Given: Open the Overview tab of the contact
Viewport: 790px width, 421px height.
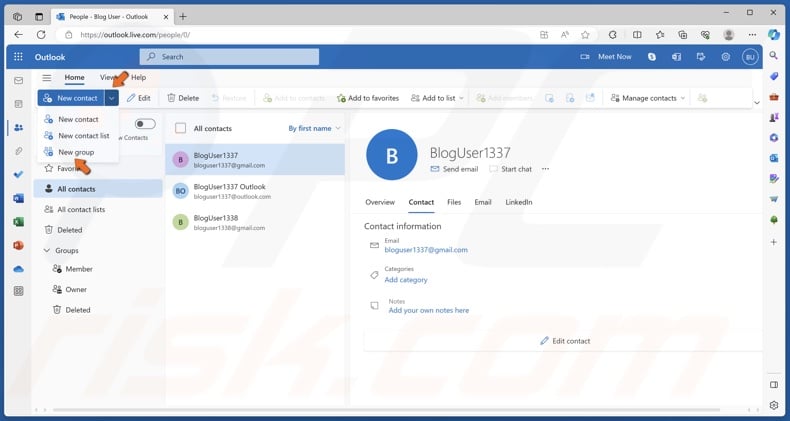Looking at the screenshot, I should 380,202.
